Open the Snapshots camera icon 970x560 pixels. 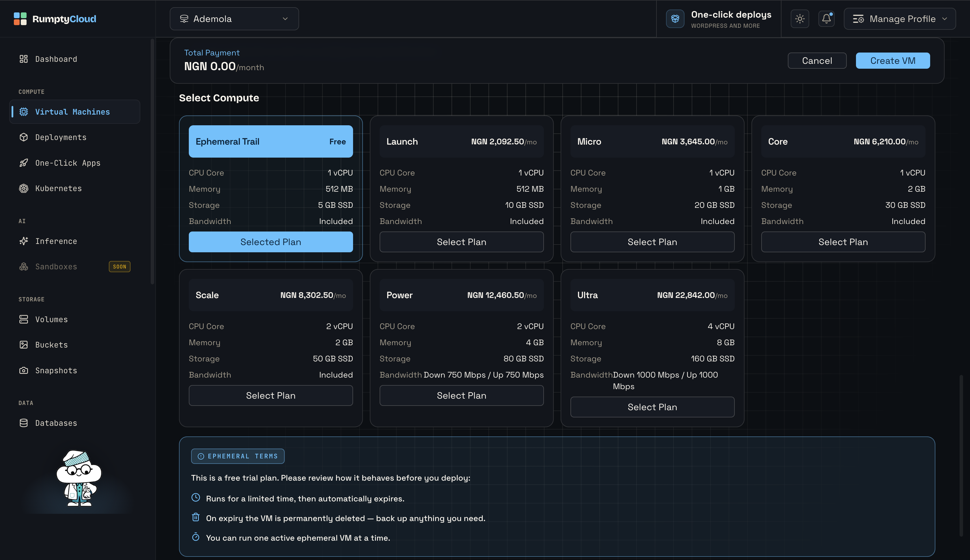(24, 370)
